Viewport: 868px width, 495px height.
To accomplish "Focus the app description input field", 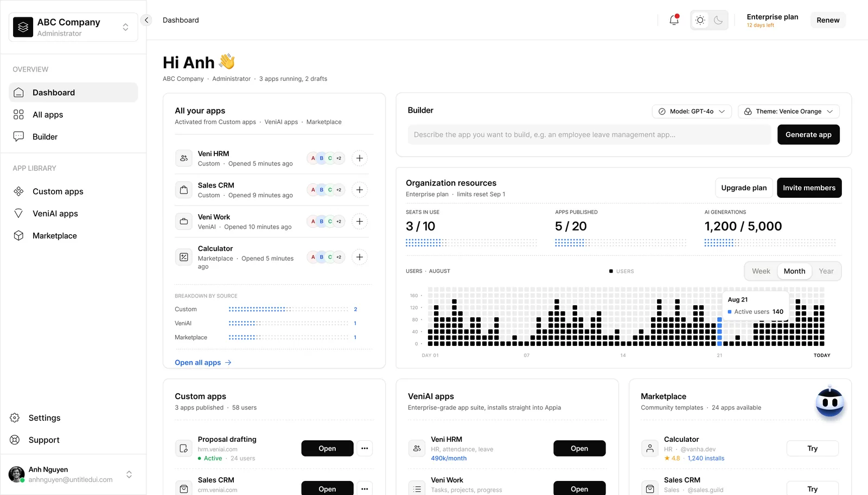I will click(x=589, y=135).
